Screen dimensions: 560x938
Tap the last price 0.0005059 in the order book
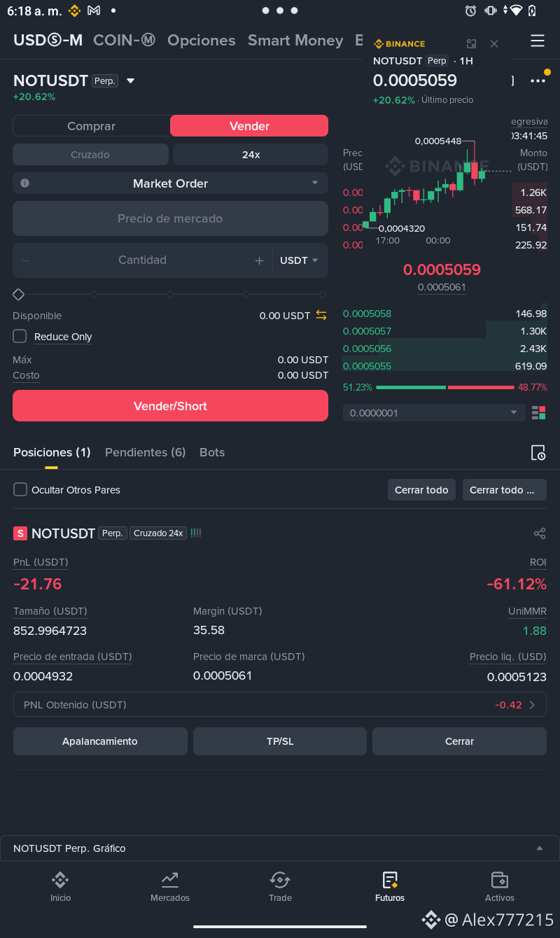[x=442, y=269]
